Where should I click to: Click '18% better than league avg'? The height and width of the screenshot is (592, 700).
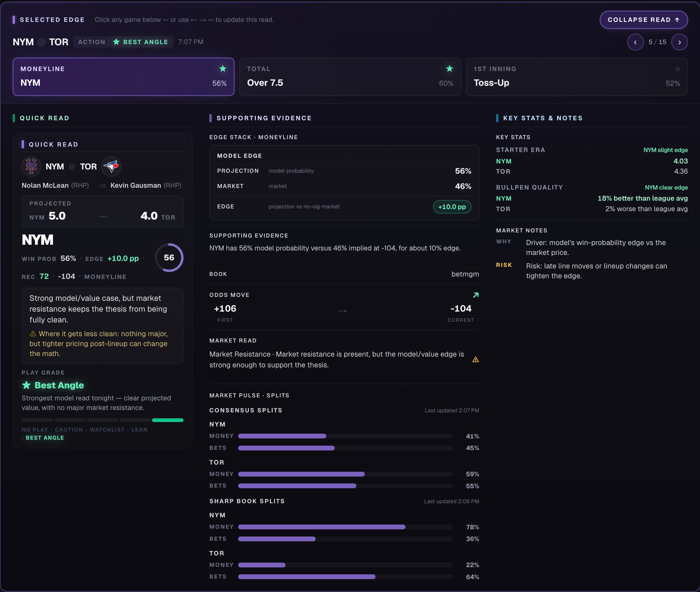(643, 198)
